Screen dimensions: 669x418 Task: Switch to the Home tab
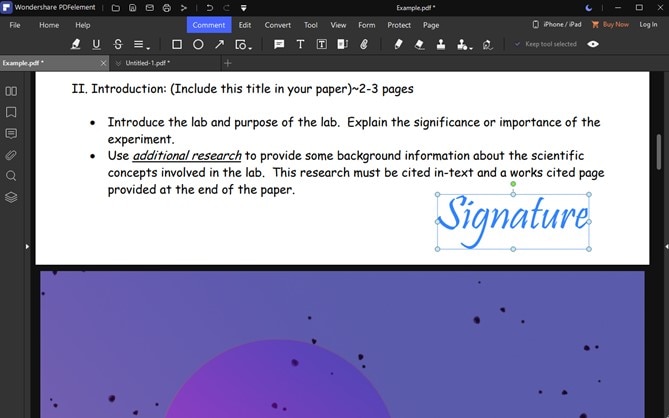click(x=49, y=25)
